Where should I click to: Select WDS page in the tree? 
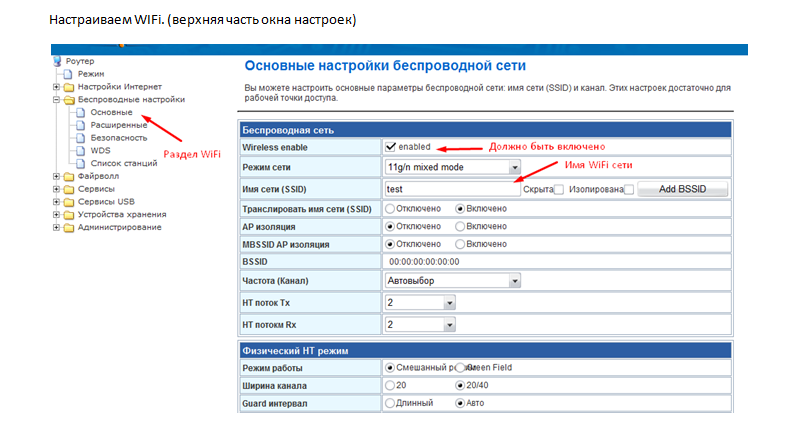tap(100, 150)
